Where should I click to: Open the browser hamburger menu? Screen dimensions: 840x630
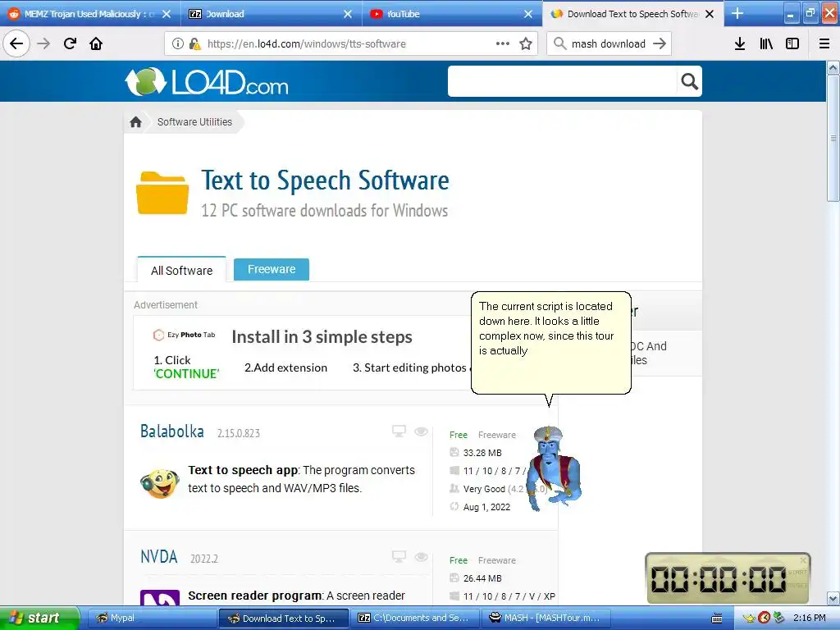[x=824, y=43]
